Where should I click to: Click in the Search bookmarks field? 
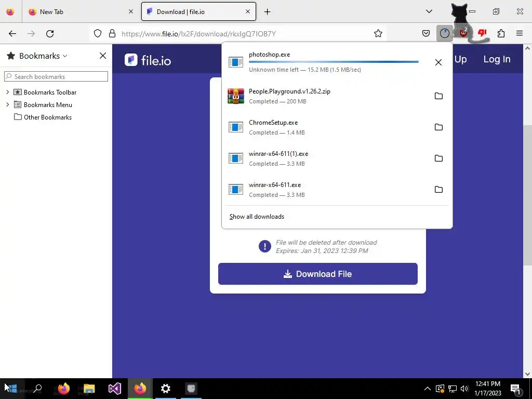[x=56, y=76]
